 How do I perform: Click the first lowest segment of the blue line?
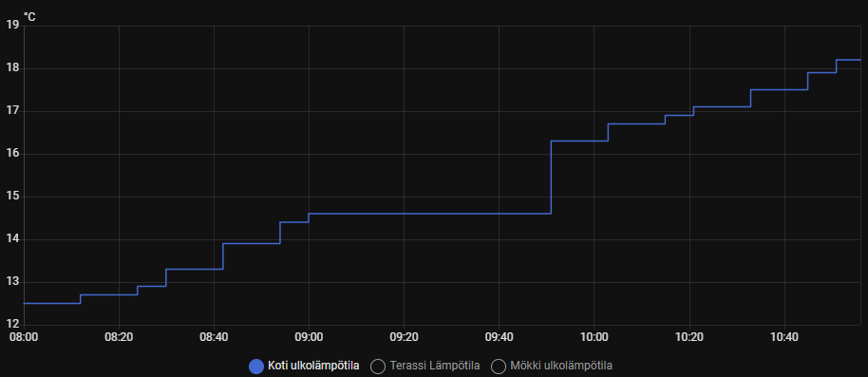(52, 303)
